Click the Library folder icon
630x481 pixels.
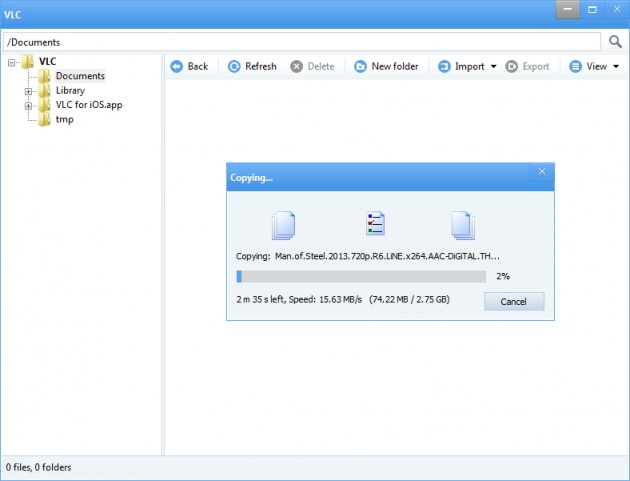44,90
